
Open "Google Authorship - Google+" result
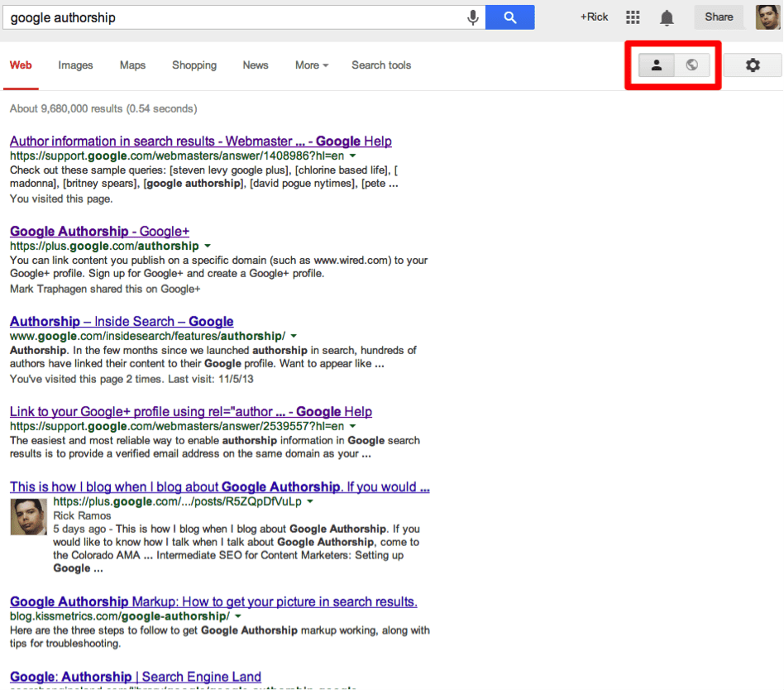tap(99, 231)
